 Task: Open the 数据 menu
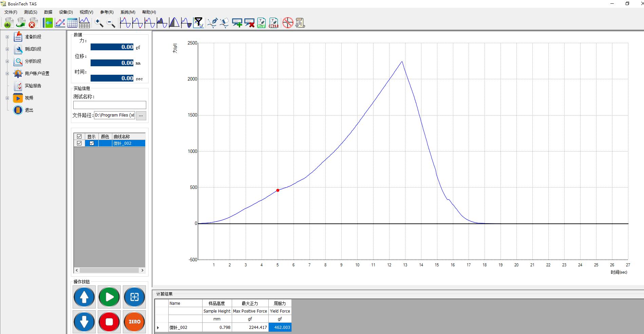click(x=48, y=12)
